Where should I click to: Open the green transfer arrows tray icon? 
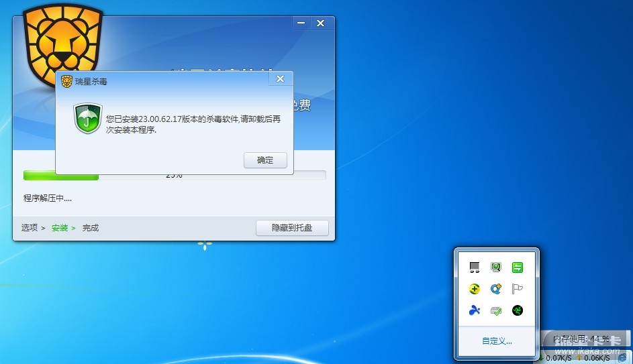pyautogui.click(x=517, y=267)
